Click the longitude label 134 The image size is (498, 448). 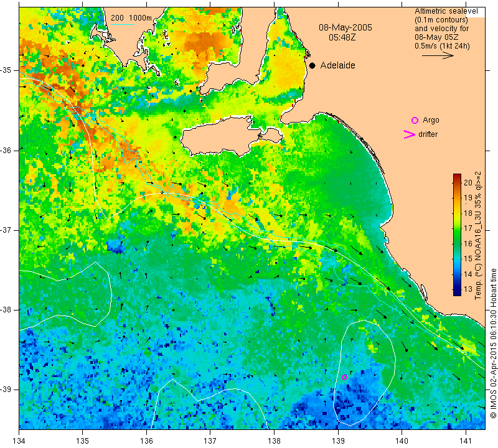click(x=19, y=441)
